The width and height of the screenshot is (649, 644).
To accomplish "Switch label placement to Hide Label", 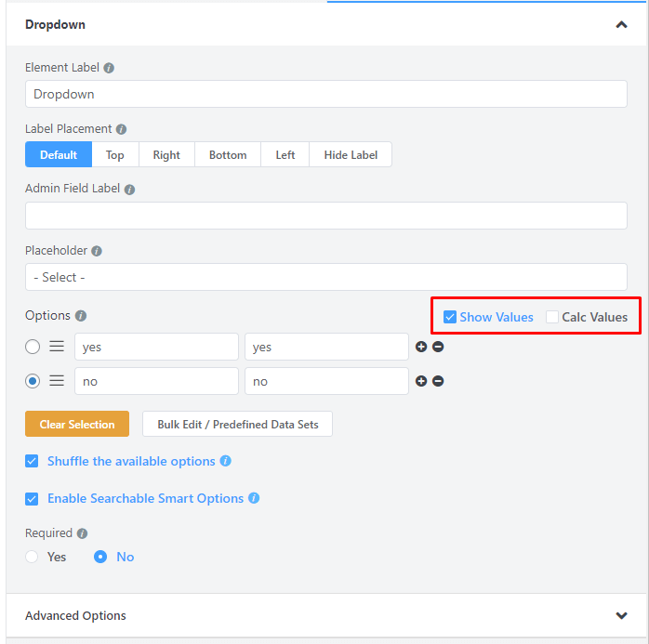I will click(351, 154).
